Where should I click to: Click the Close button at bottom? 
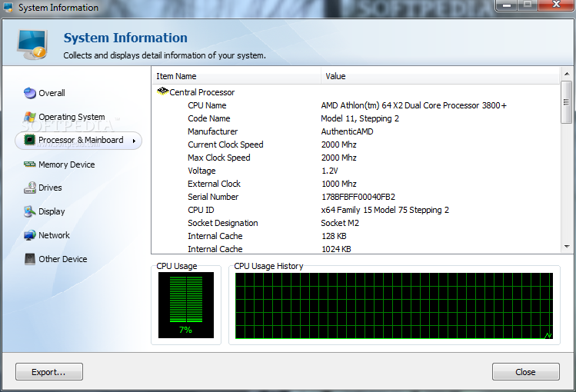525,372
